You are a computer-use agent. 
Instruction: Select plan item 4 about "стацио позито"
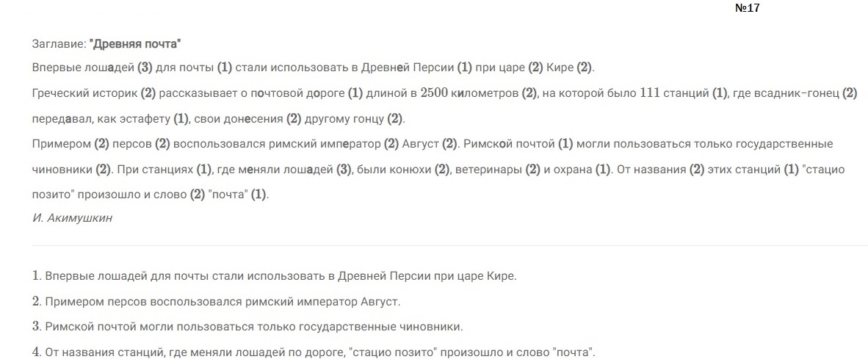(314, 352)
